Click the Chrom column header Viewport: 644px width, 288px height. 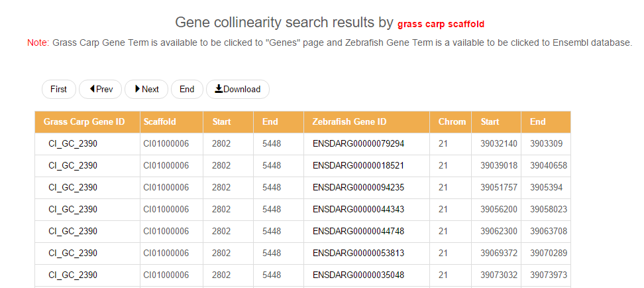452,121
